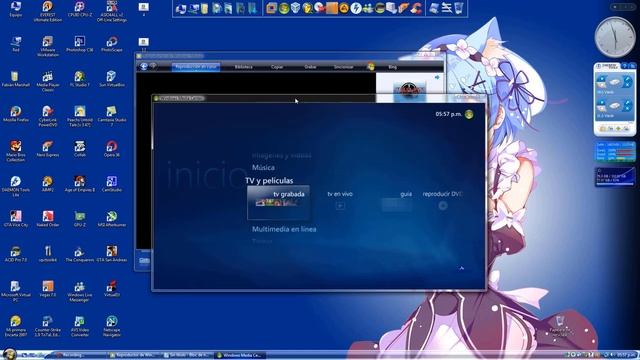The height and width of the screenshot is (360, 640).
Task: Open the Bing tab in Media Player
Action: click(392, 67)
